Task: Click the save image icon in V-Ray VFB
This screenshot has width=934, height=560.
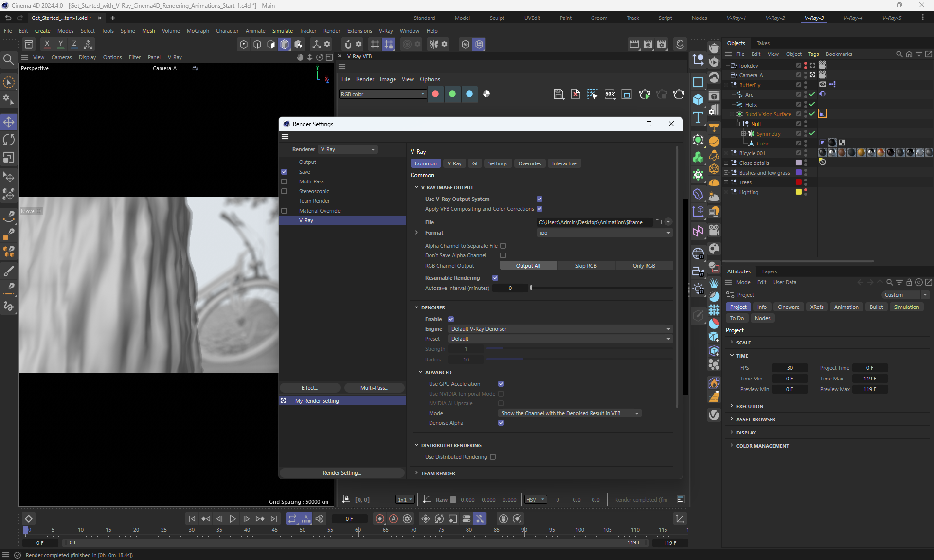Action: [x=558, y=94]
